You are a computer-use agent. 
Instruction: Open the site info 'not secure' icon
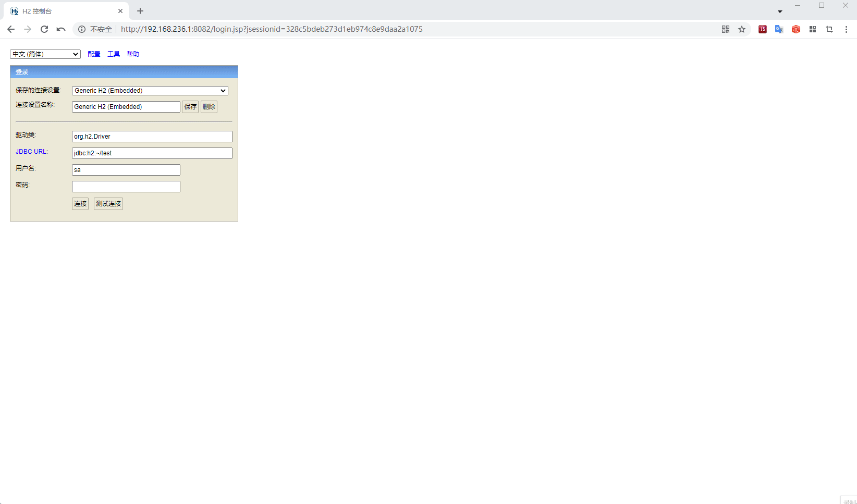82,29
